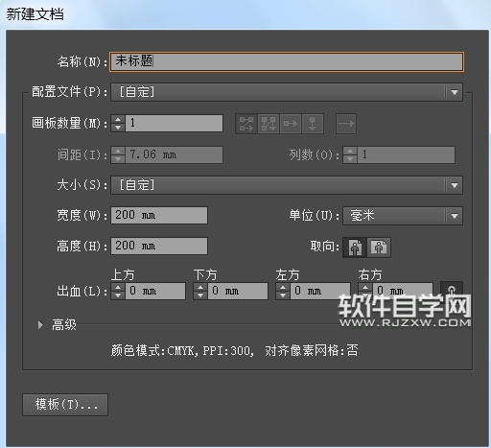Decrease artboard count with down stepper
This screenshot has height=448, width=491.
point(118,128)
